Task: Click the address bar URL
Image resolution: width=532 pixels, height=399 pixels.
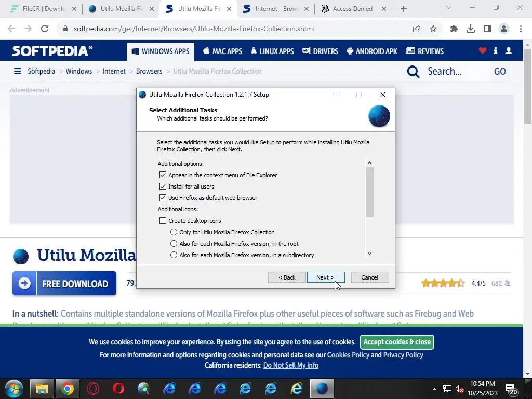Action: [x=194, y=29]
